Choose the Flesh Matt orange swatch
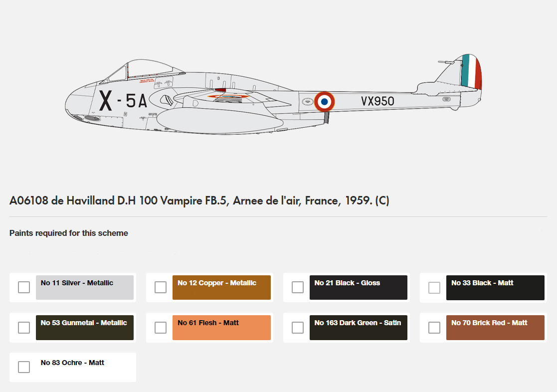This screenshot has width=557, height=392. pos(222,328)
